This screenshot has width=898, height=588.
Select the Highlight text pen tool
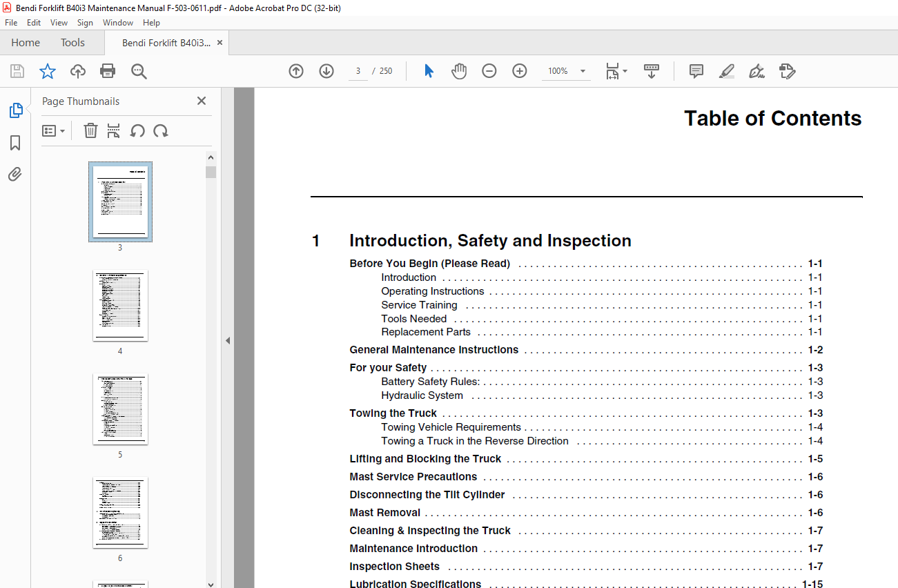coord(726,71)
